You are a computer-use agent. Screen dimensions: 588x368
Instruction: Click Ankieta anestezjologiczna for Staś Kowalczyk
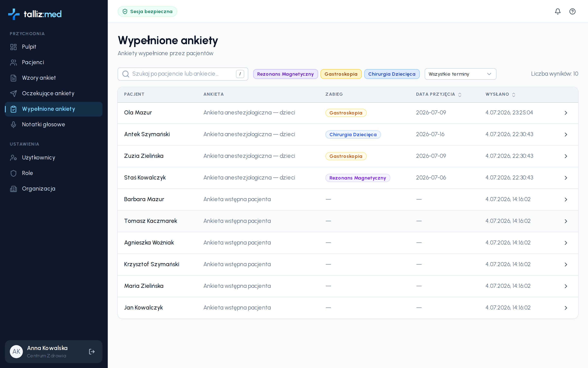click(249, 178)
